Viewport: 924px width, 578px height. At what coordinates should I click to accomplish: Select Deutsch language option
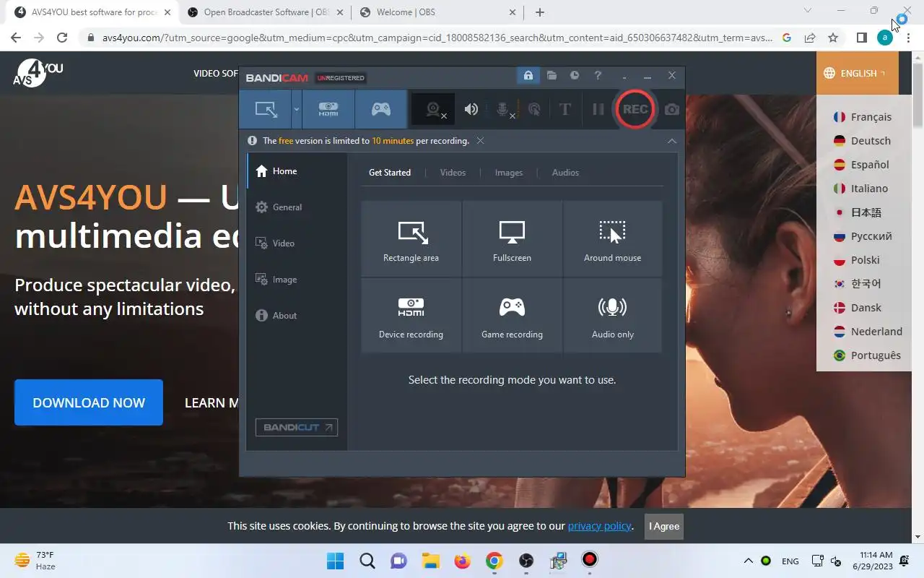[863, 141]
